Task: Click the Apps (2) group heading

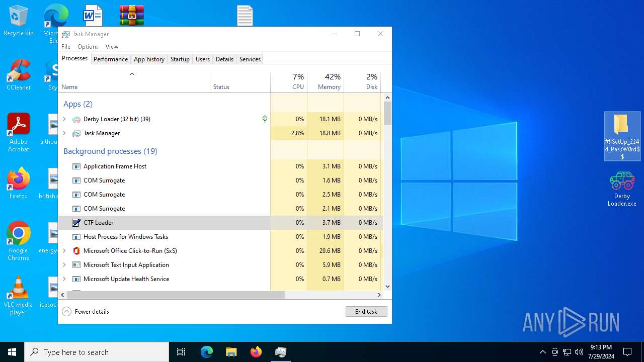Action: (x=78, y=104)
